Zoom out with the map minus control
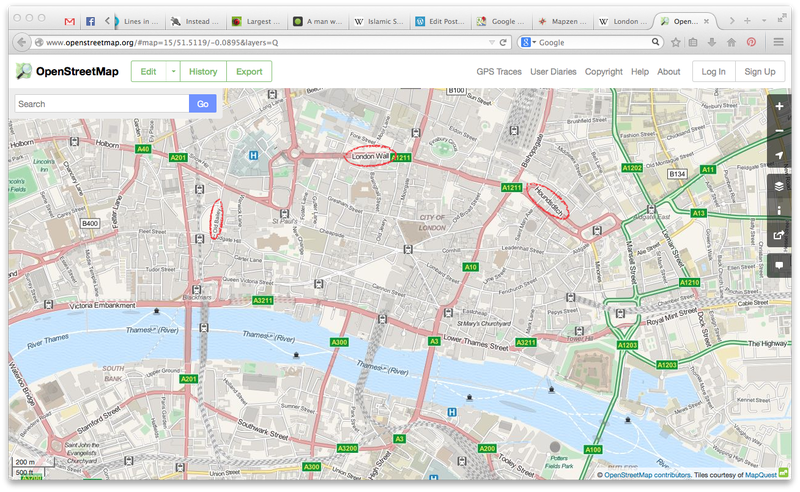Viewport: 800px width, 492px height. point(779,131)
